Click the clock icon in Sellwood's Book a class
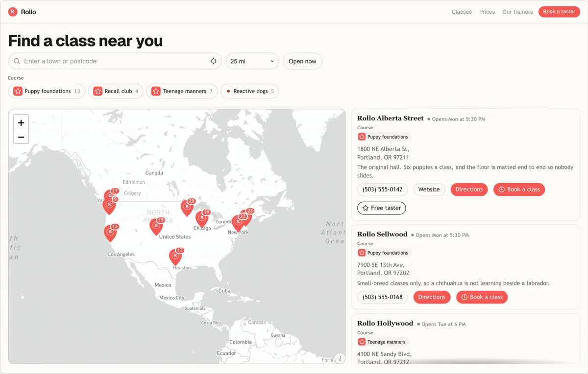The image size is (588, 374). point(465,297)
